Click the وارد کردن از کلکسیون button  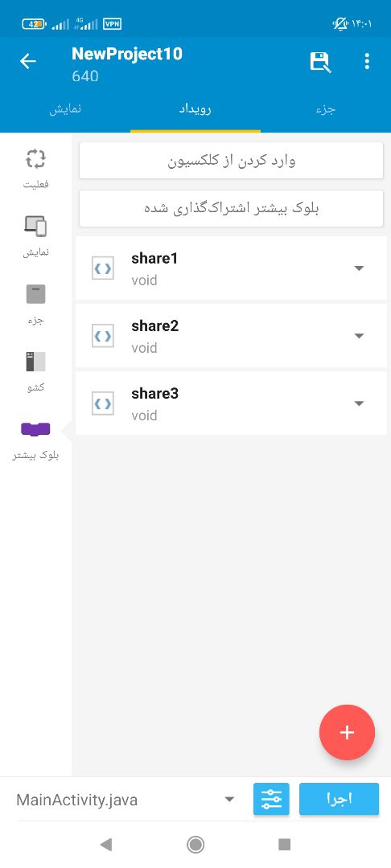[232, 161]
